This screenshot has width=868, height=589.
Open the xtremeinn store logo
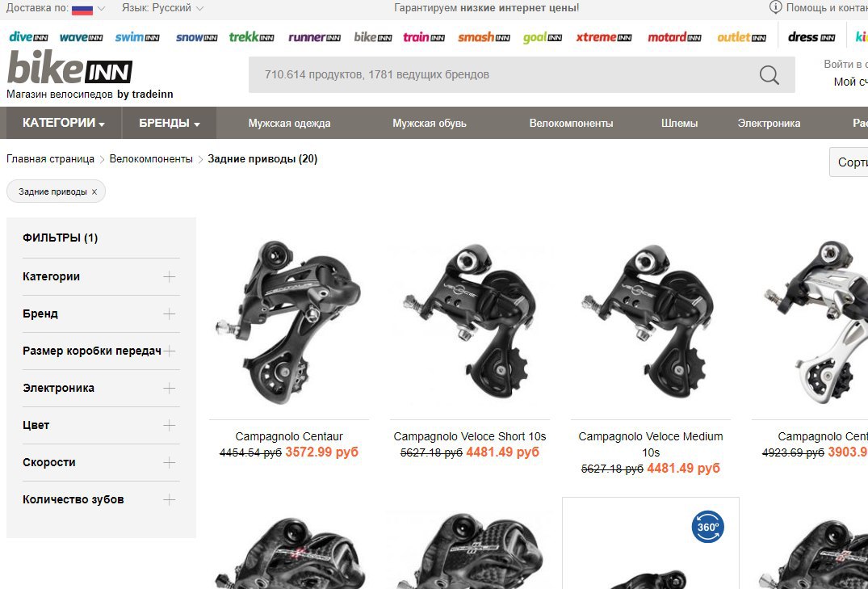(603, 37)
